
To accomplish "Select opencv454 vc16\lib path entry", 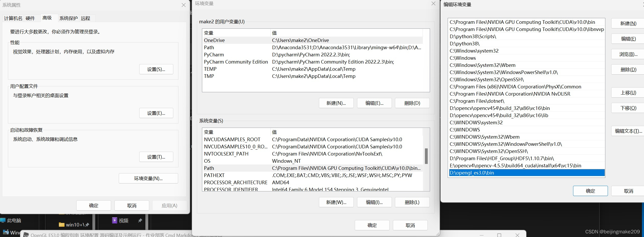I will point(527,115).
